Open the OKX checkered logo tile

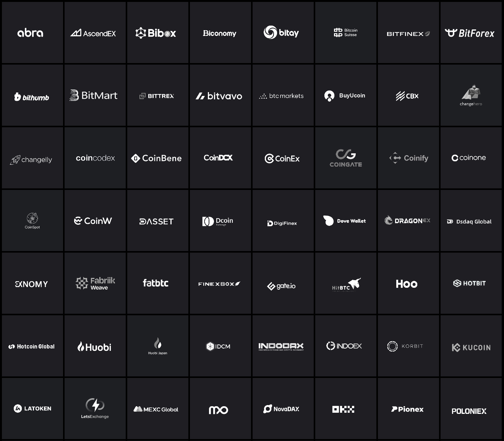coord(346,409)
